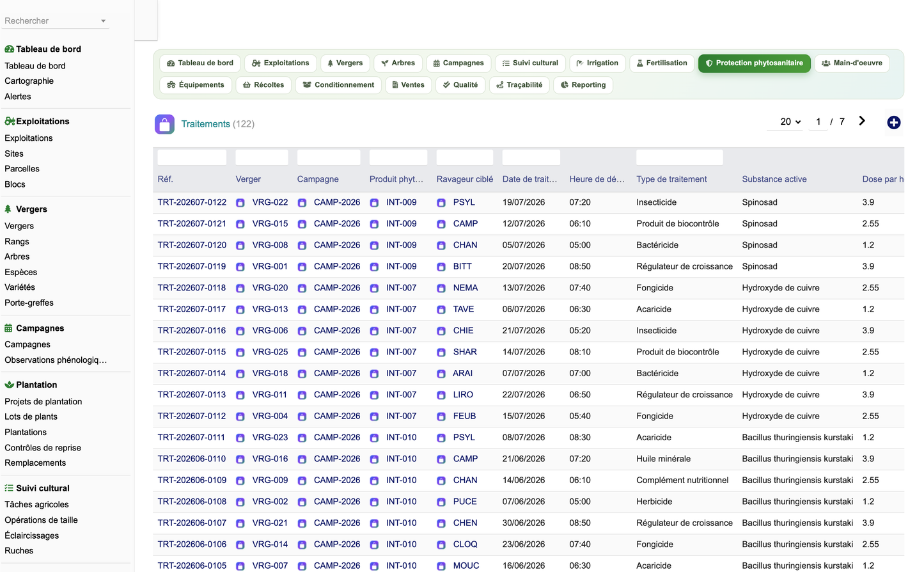Viewport: 924px width, 572px height.
Task: Sort by Type de traitement column header
Action: pyautogui.click(x=671, y=180)
